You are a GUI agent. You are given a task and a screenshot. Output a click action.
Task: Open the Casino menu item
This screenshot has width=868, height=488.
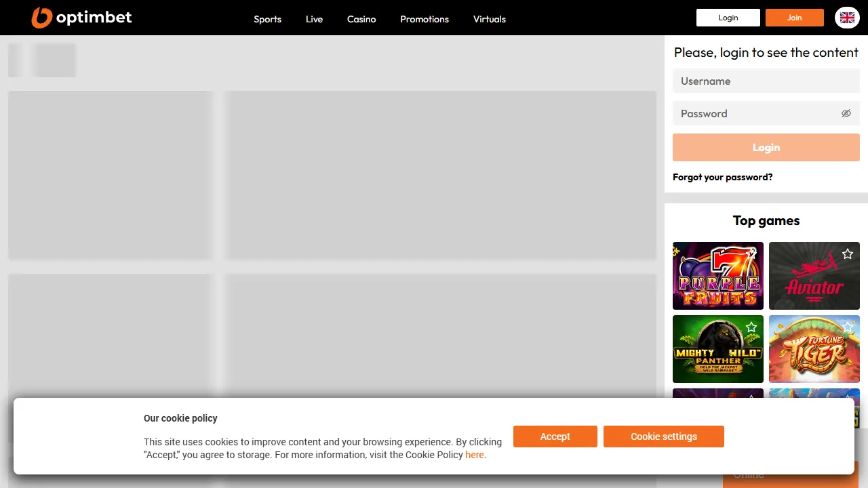tap(361, 19)
